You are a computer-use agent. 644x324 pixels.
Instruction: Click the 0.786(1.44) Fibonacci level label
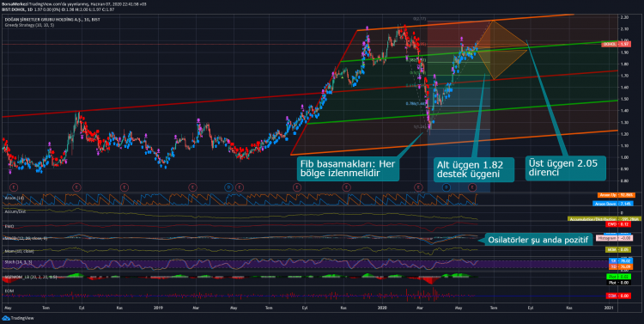point(416,104)
